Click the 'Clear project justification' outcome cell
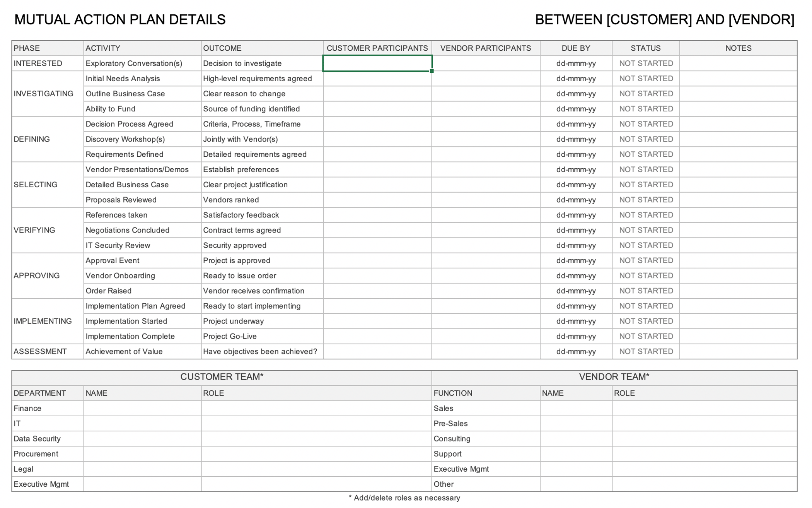The width and height of the screenshot is (812, 508). [x=262, y=185]
